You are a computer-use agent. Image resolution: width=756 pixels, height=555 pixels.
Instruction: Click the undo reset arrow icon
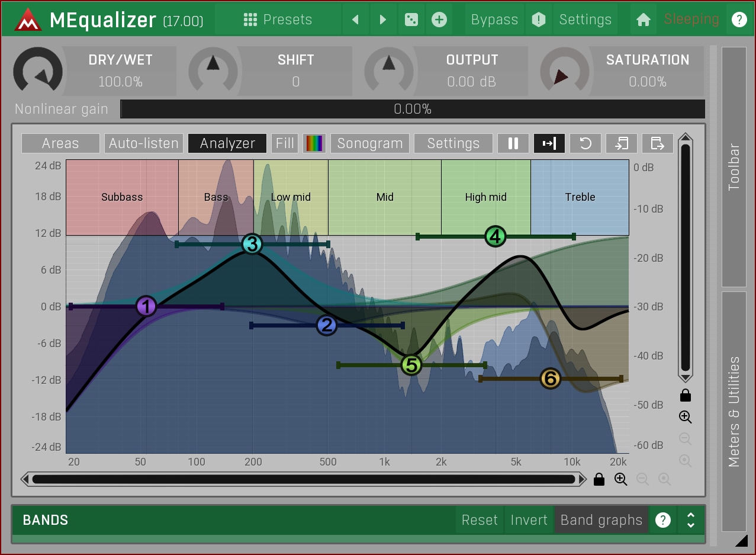click(x=586, y=143)
